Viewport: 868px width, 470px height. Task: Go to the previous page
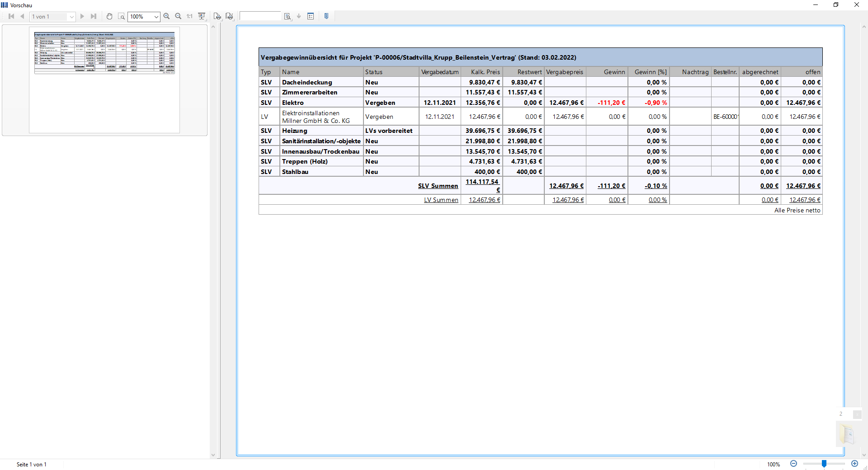22,16
